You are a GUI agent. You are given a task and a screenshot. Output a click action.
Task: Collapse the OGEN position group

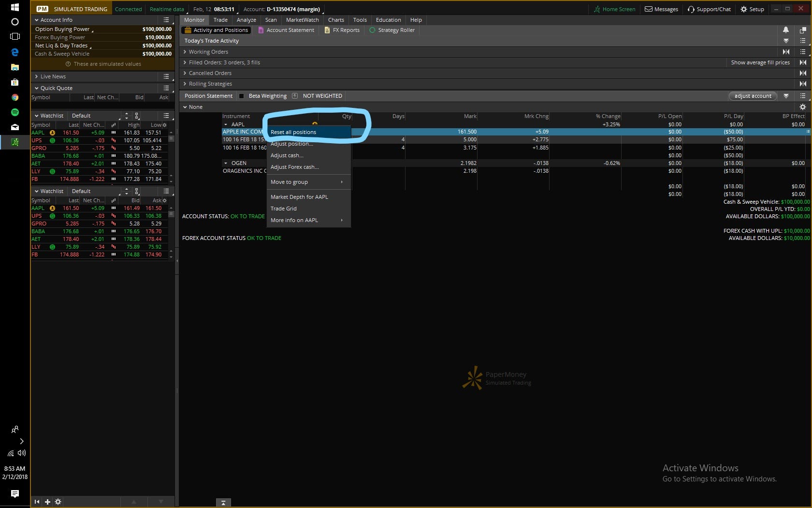(226, 163)
